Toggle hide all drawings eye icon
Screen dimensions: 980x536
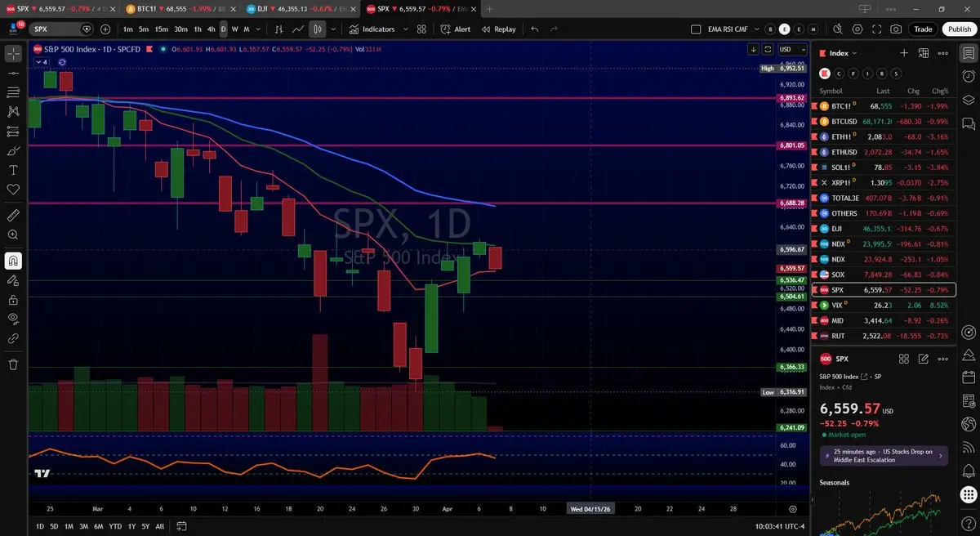[13, 319]
